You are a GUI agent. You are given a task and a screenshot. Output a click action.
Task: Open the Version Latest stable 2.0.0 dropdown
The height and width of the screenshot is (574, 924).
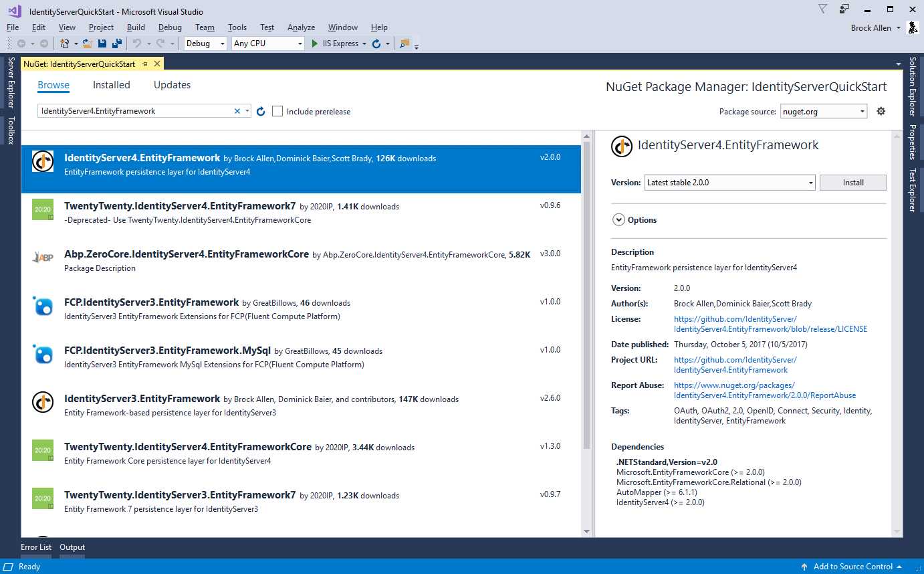click(730, 182)
